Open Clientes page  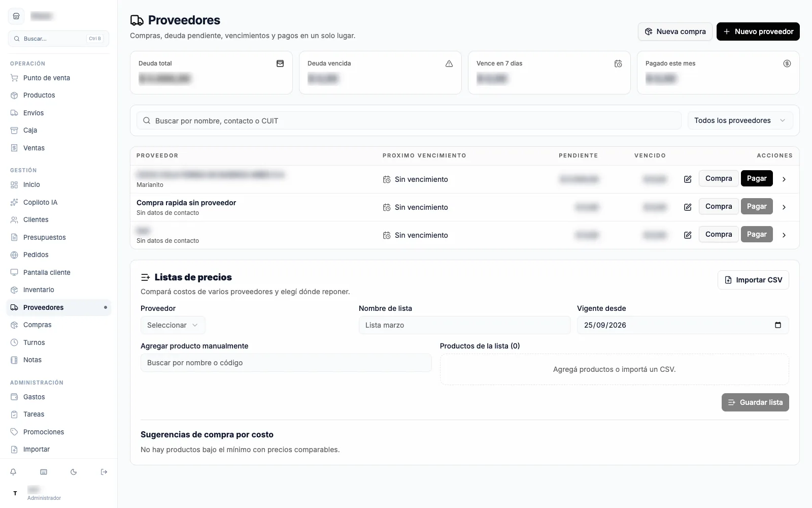(59, 219)
